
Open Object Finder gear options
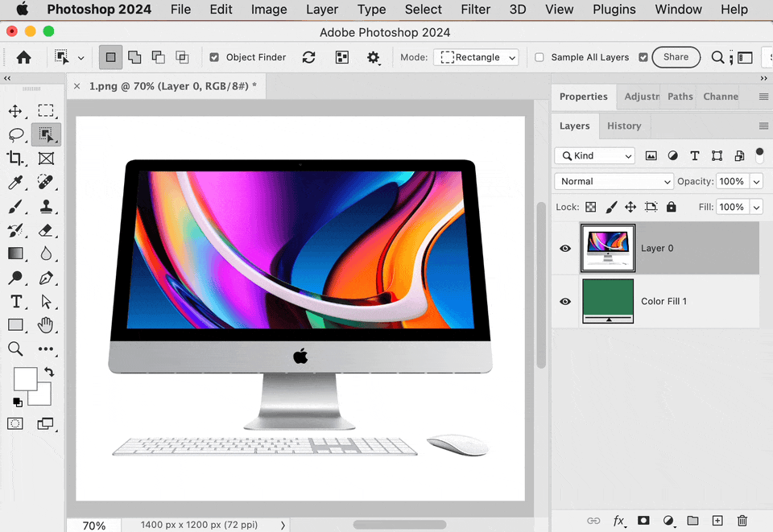pyautogui.click(x=373, y=58)
